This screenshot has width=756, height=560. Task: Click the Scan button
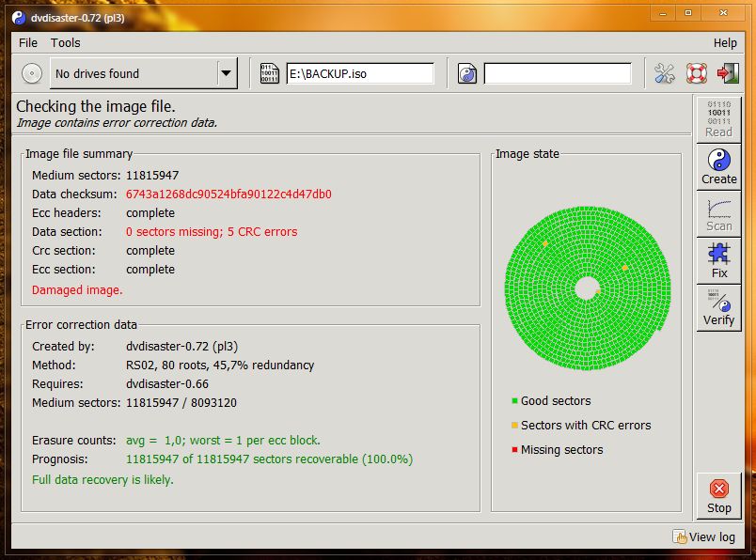click(719, 214)
